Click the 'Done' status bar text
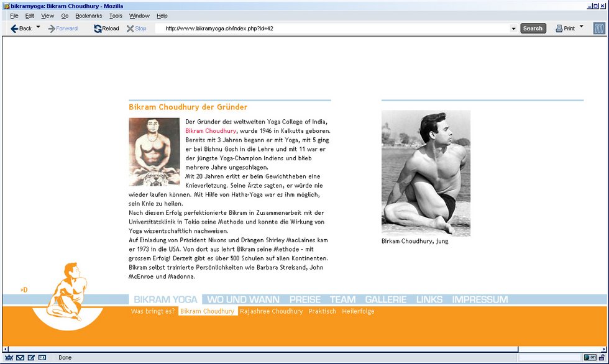Viewport: 609px width, 364px height. point(65,358)
